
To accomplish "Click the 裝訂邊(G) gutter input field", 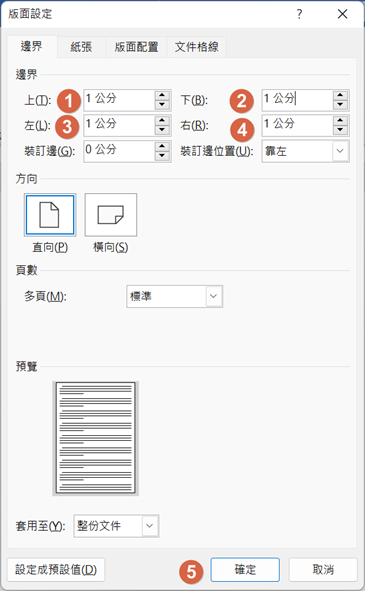I will pos(119,151).
